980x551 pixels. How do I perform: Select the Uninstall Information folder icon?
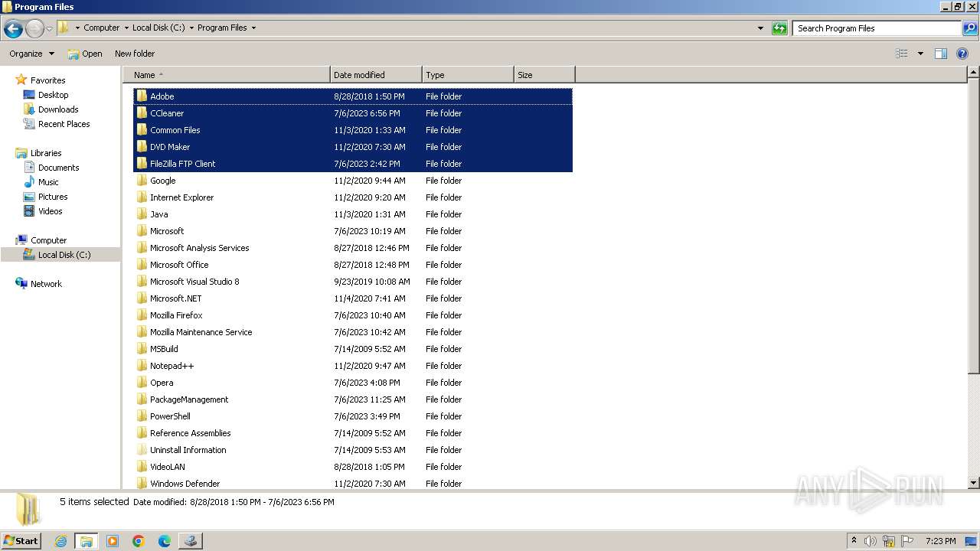point(142,450)
